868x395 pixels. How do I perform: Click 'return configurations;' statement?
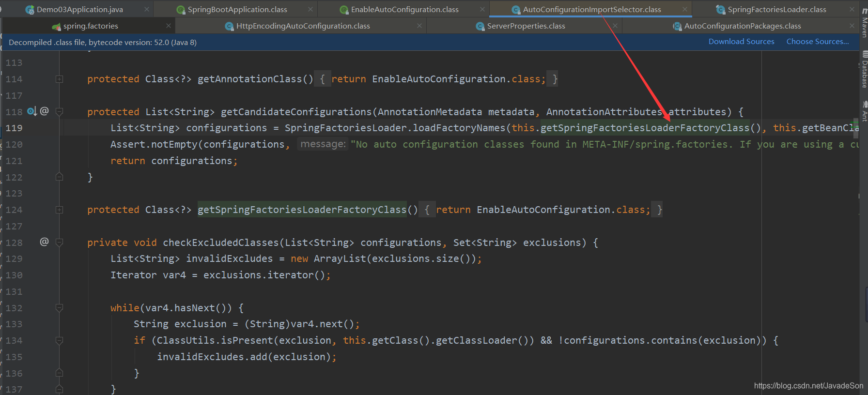(x=174, y=161)
